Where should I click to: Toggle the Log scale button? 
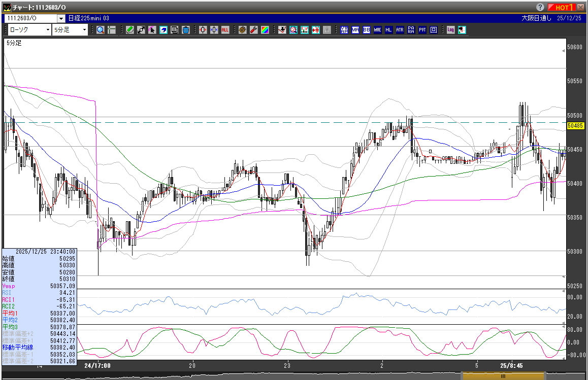pos(450,30)
